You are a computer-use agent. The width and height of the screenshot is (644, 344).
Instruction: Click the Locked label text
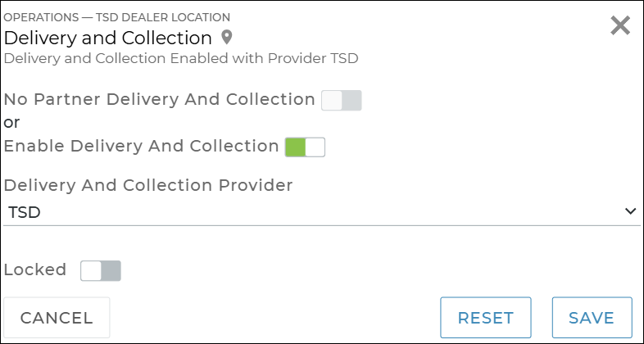coord(35,270)
